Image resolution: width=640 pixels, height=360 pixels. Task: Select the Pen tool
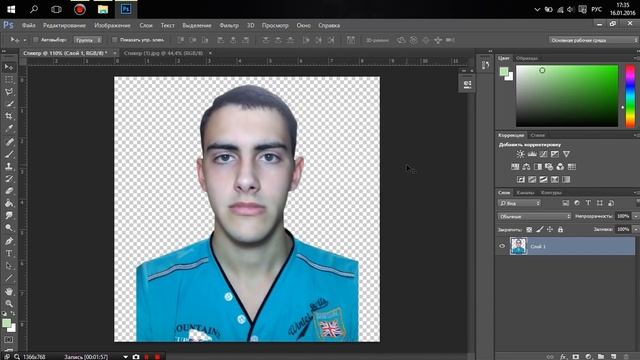(9, 241)
